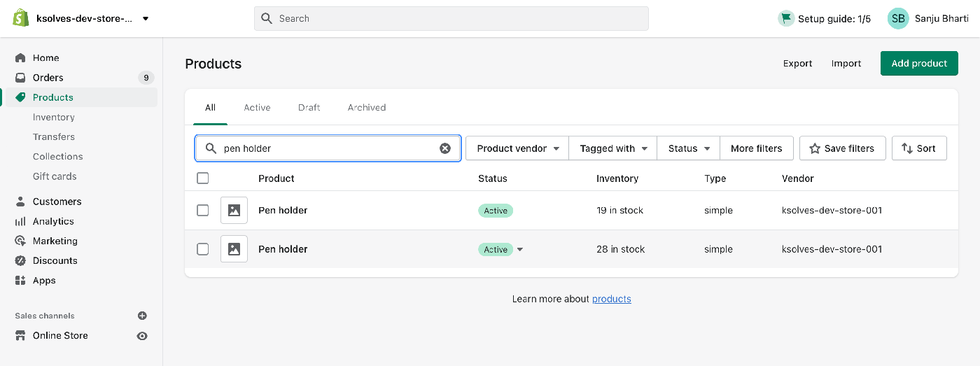Select the All tab

[x=210, y=108]
